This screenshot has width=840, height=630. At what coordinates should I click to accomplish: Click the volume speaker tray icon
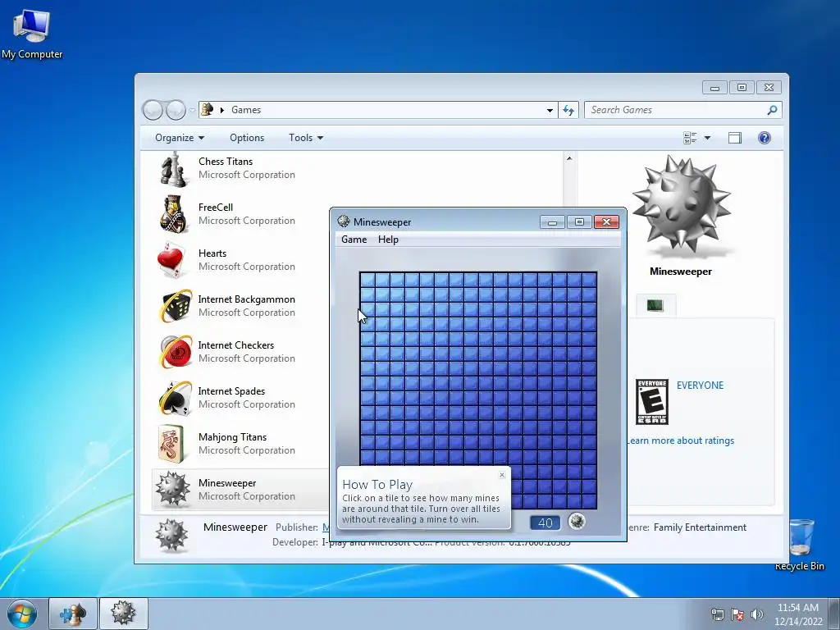[757, 614]
